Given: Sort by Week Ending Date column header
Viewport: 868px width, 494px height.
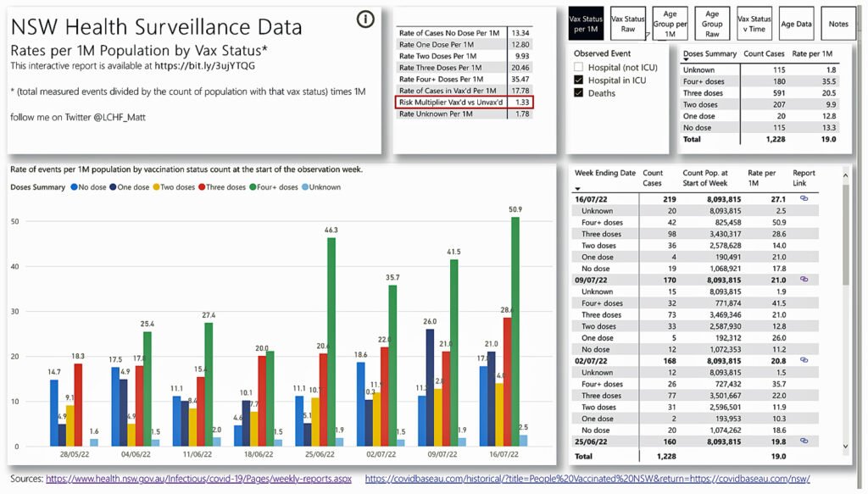Looking at the screenshot, I should (x=604, y=173).
